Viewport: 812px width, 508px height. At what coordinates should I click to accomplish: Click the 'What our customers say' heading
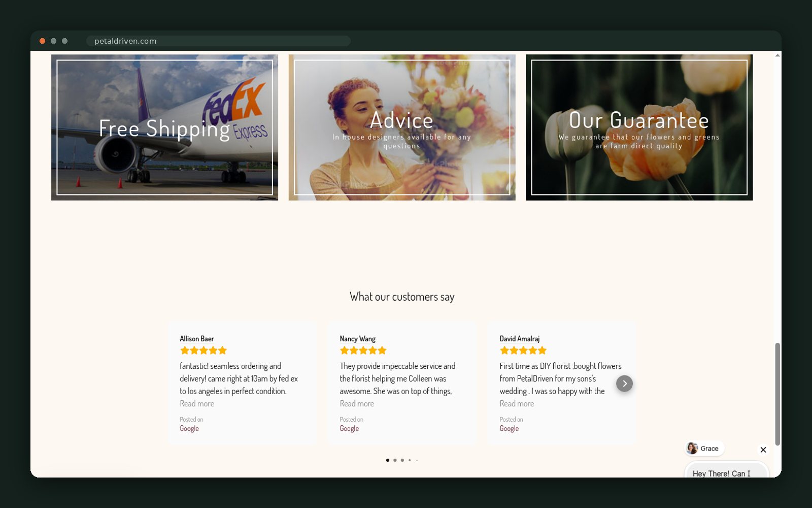click(402, 297)
